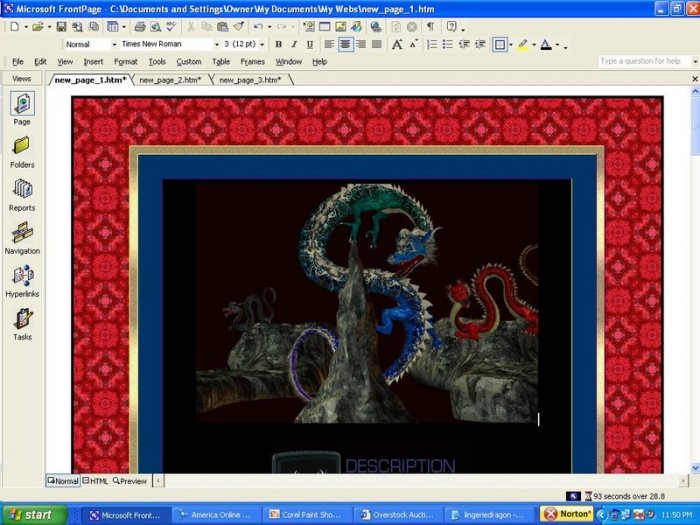Apply the Font Color button
This screenshot has height=525, width=700.
pyautogui.click(x=546, y=44)
